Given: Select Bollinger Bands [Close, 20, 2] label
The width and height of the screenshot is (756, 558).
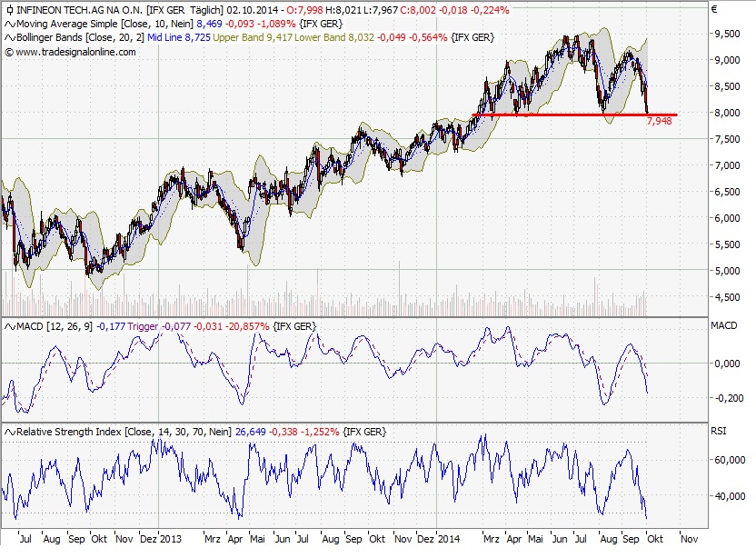Looking at the screenshot, I should click(x=81, y=37).
